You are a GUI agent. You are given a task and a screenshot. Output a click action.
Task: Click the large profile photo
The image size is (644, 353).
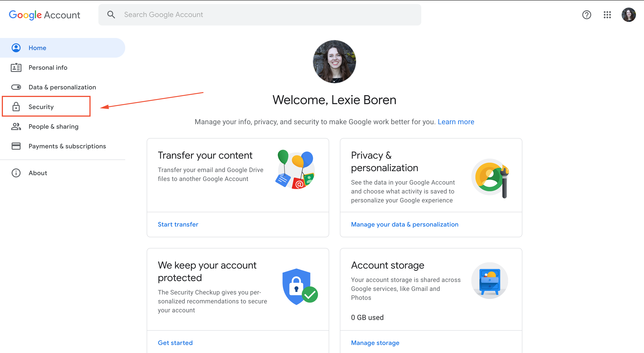(334, 61)
